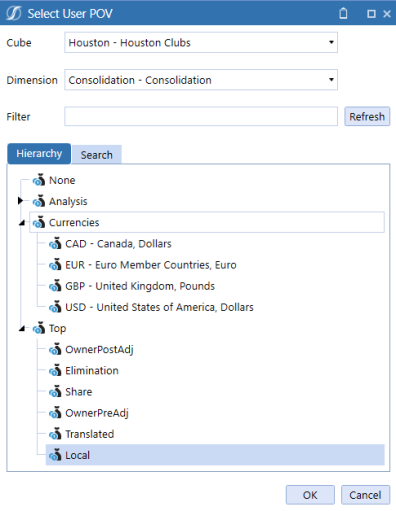Collapse the Currencies tree node
Viewport: 396px width, 511px height.
pos(22,223)
